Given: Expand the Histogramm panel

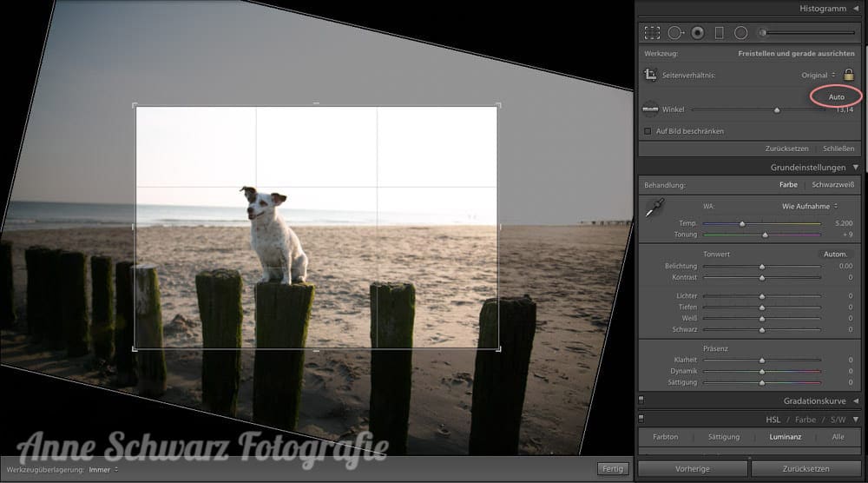Looking at the screenshot, I should point(856,9).
